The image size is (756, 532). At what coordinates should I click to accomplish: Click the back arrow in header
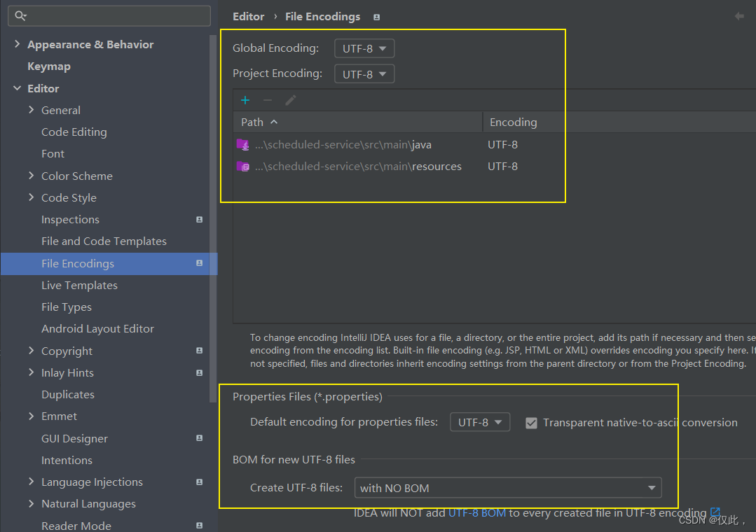[739, 16]
